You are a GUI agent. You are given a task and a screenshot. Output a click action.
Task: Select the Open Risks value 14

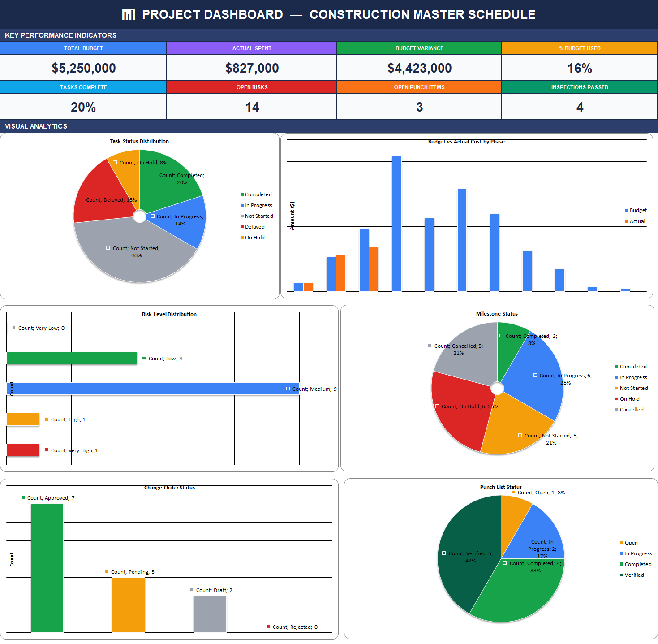click(252, 107)
